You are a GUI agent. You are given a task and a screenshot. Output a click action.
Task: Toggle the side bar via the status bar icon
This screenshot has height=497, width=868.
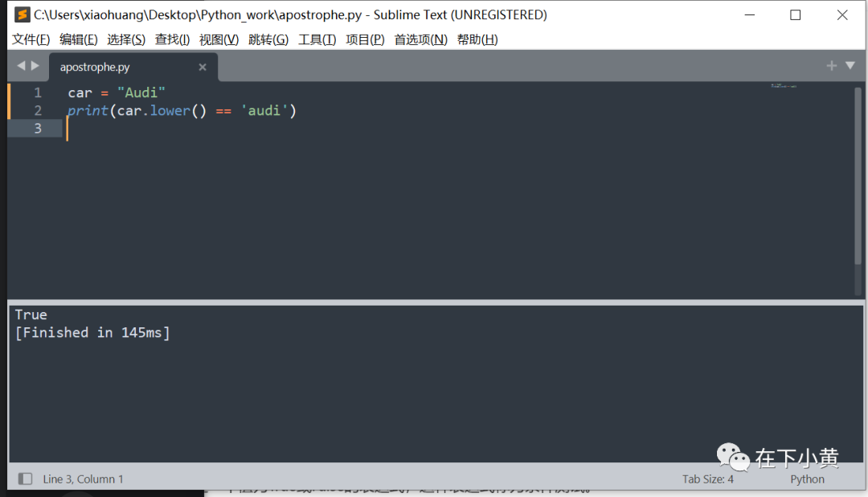25,479
